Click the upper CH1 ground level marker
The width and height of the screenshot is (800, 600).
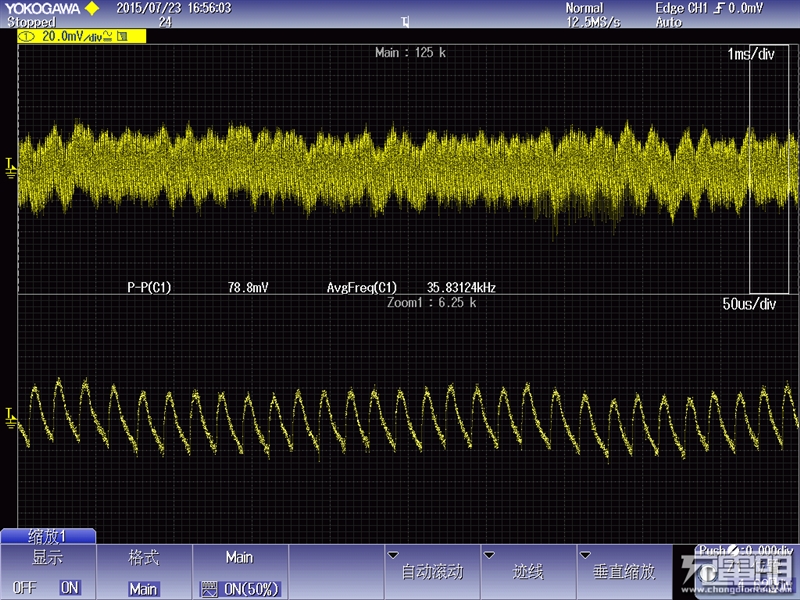pyautogui.click(x=10, y=168)
